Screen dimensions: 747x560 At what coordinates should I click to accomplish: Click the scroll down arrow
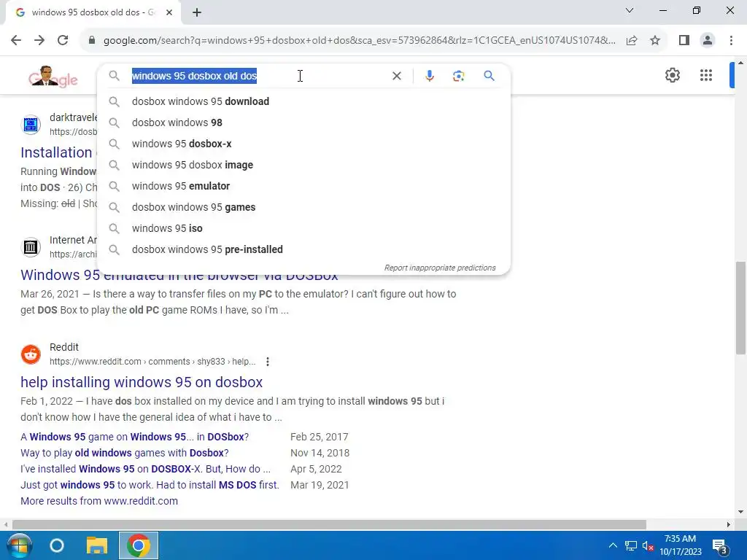pyautogui.click(x=740, y=513)
